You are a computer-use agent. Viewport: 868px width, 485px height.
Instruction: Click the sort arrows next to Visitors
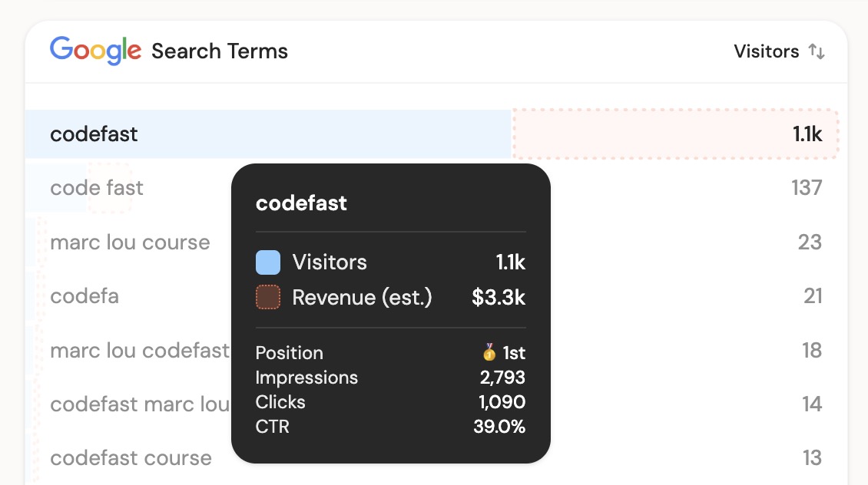coord(817,51)
